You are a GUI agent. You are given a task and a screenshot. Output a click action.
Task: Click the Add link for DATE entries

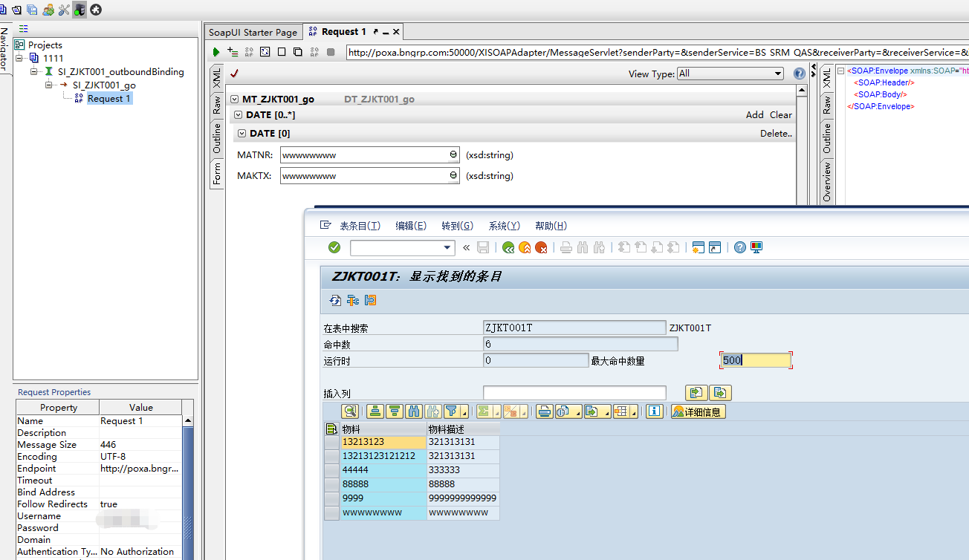(756, 115)
